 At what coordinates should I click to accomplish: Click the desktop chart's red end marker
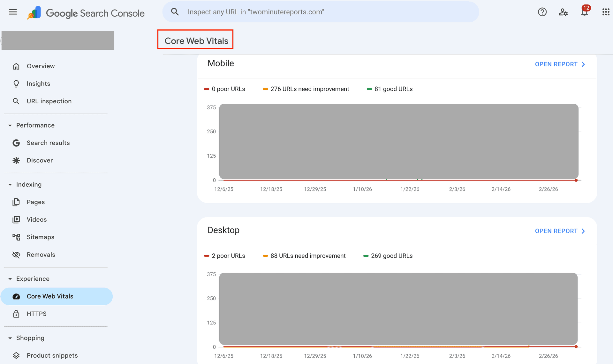[x=576, y=347]
